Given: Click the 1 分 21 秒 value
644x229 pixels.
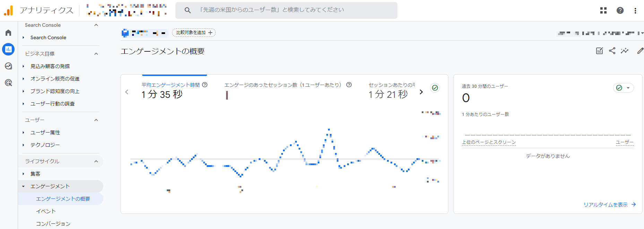Looking at the screenshot, I should (x=388, y=94).
